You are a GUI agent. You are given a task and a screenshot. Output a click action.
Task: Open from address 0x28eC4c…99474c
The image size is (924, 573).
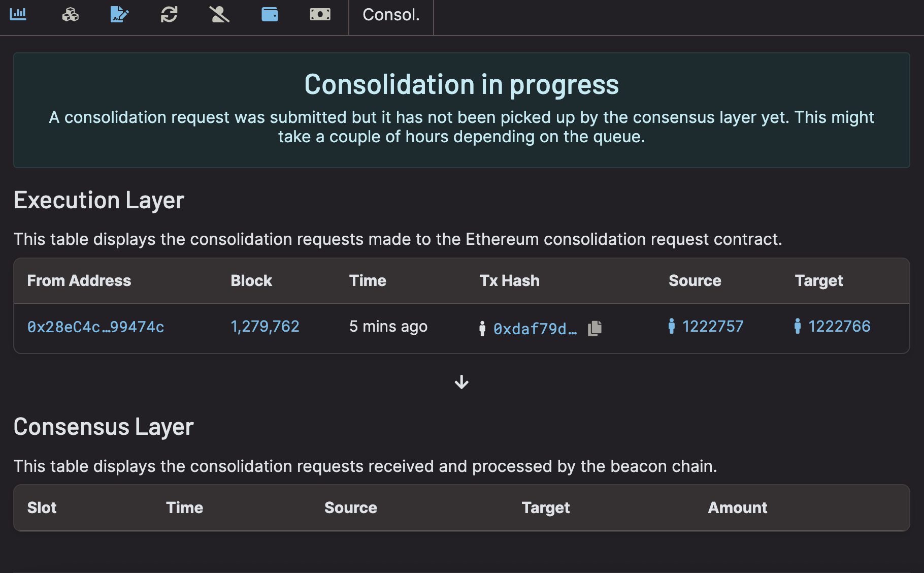(96, 328)
